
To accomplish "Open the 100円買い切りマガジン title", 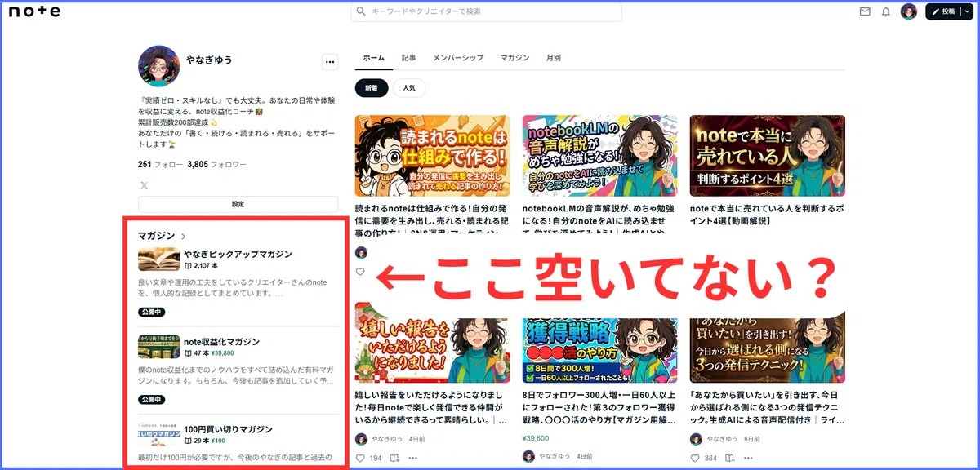I will 228,428.
